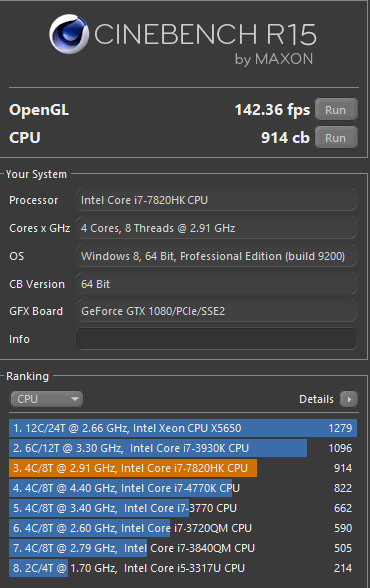
Task: Click the empty Info text field
Action: pos(216,339)
